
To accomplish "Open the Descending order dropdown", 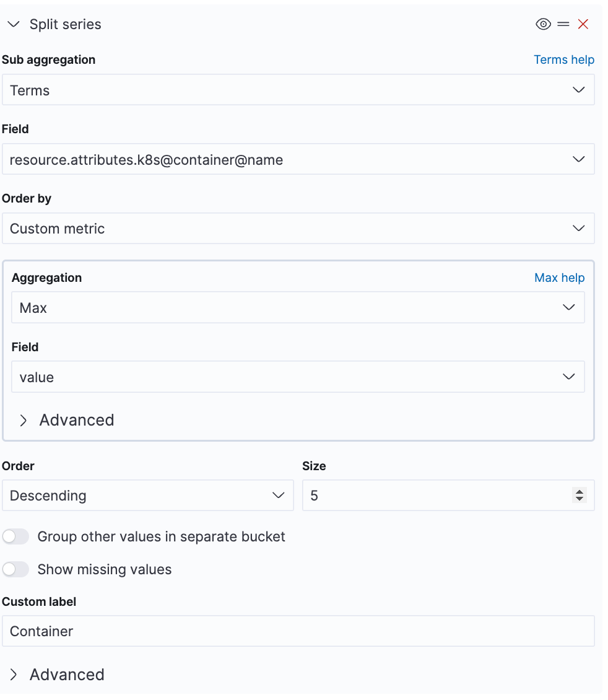I will (x=147, y=496).
